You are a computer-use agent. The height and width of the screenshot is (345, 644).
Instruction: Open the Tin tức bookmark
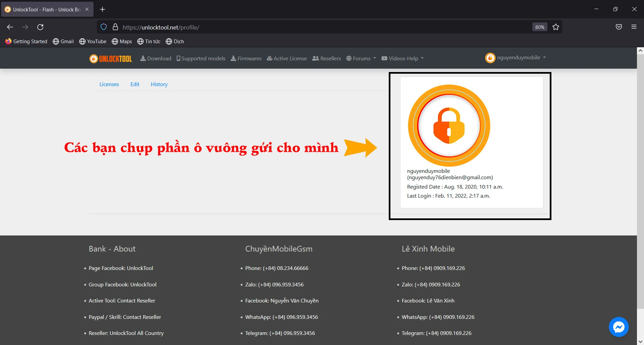tap(149, 41)
